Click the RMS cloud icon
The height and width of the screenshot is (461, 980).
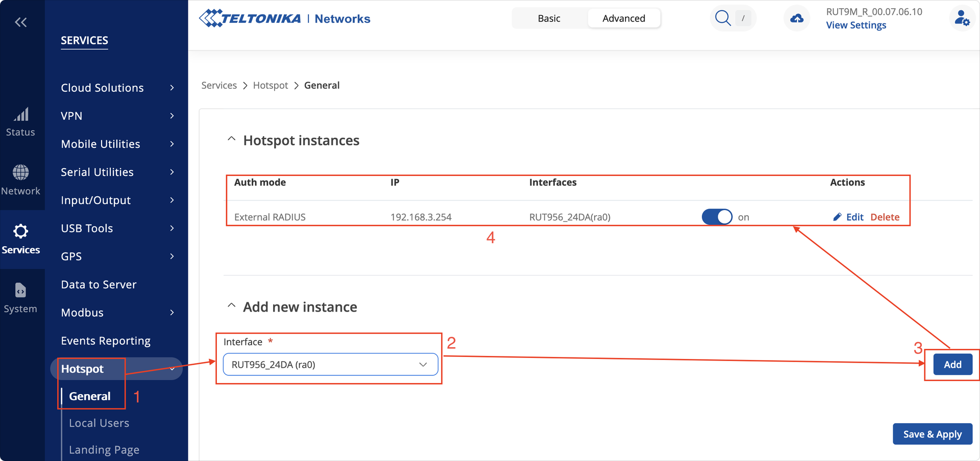[796, 17]
